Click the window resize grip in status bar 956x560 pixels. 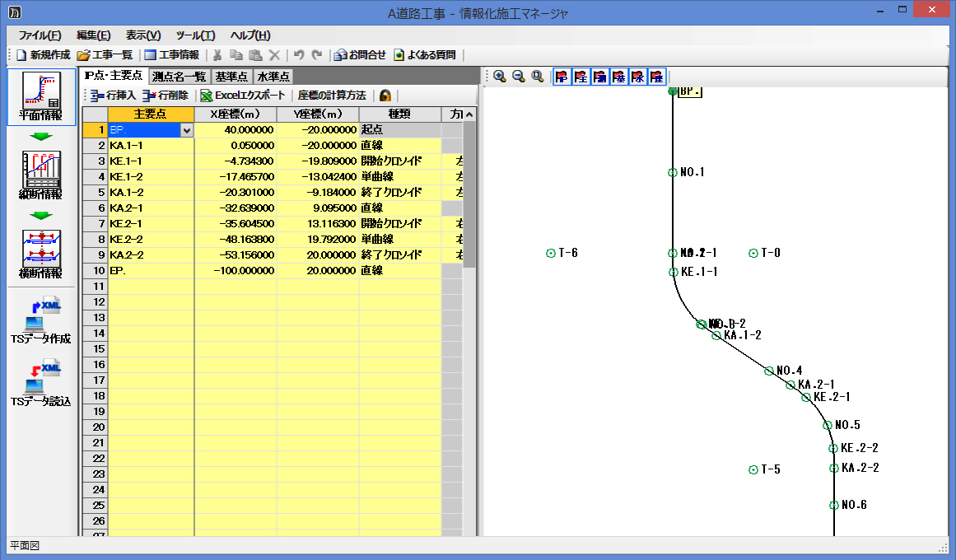tap(944, 547)
